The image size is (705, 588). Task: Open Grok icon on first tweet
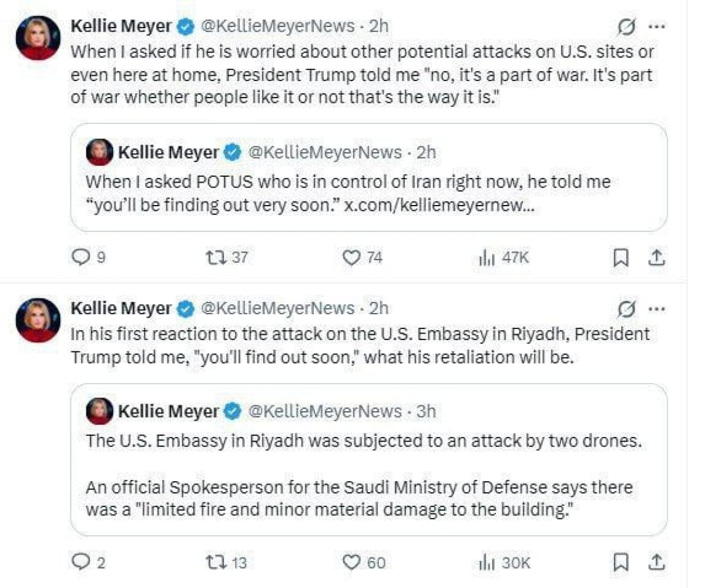[627, 27]
